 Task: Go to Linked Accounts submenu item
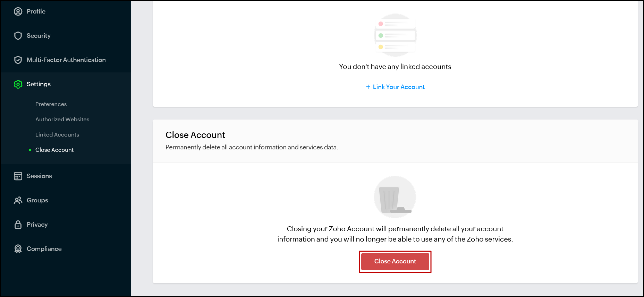(x=57, y=134)
